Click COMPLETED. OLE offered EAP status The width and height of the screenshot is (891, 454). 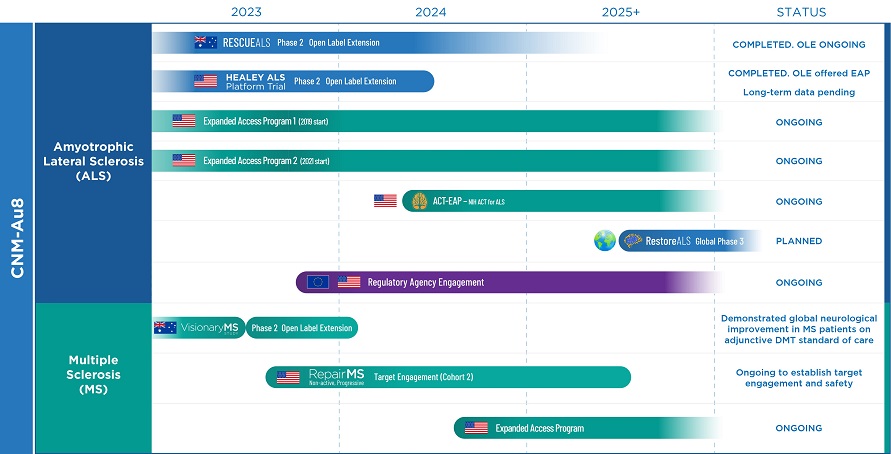[799, 73]
